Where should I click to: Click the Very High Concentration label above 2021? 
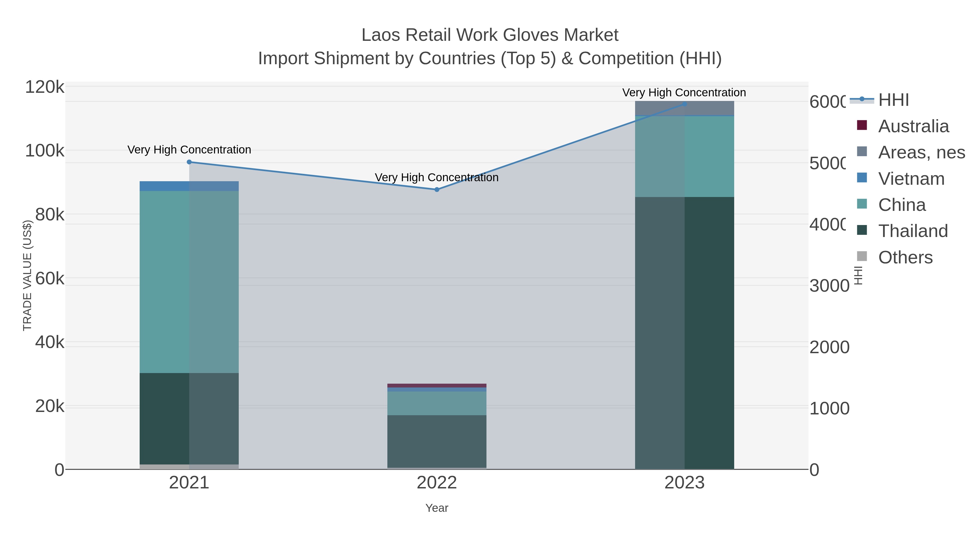[x=189, y=150]
